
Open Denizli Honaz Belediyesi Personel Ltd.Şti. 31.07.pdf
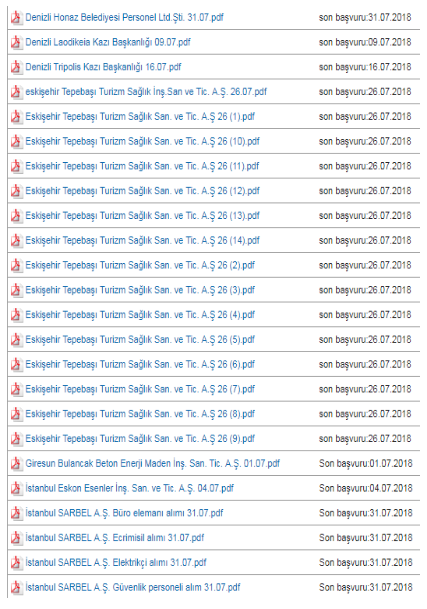click(x=124, y=17)
